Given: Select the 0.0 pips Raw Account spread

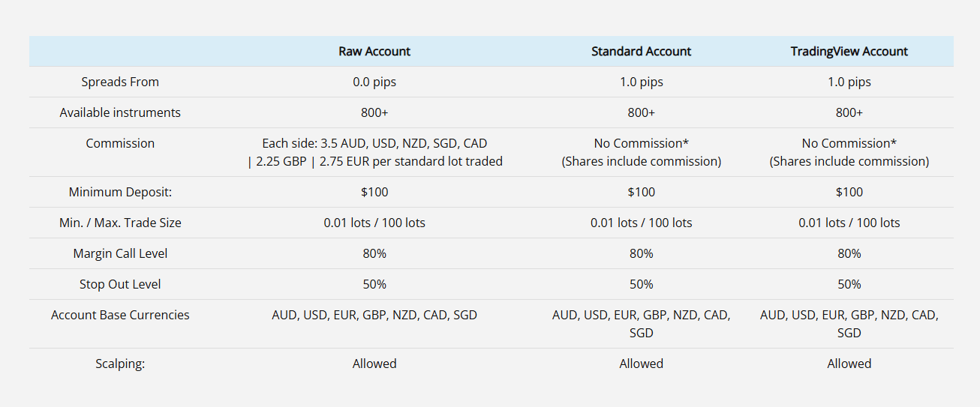Looking at the screenshot, I should pyautogui.click(x=374, y=82).
